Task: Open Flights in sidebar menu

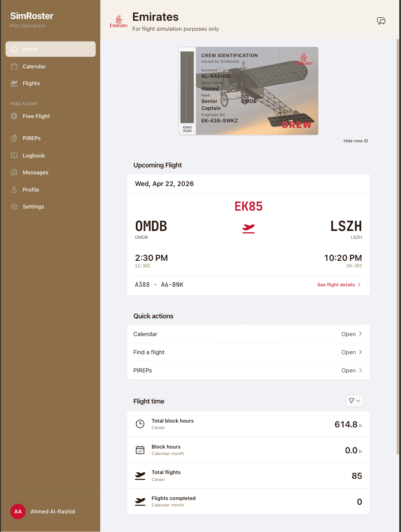Action: (x=51, y=83)
